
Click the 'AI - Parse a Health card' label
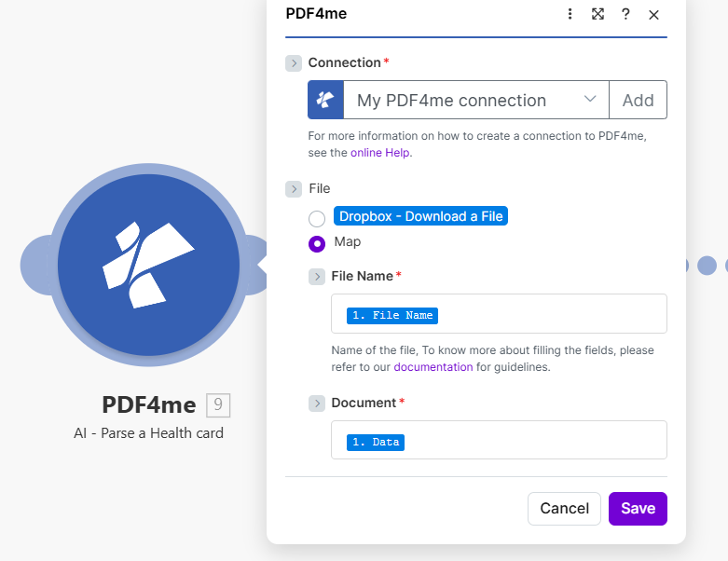(148, 433)
